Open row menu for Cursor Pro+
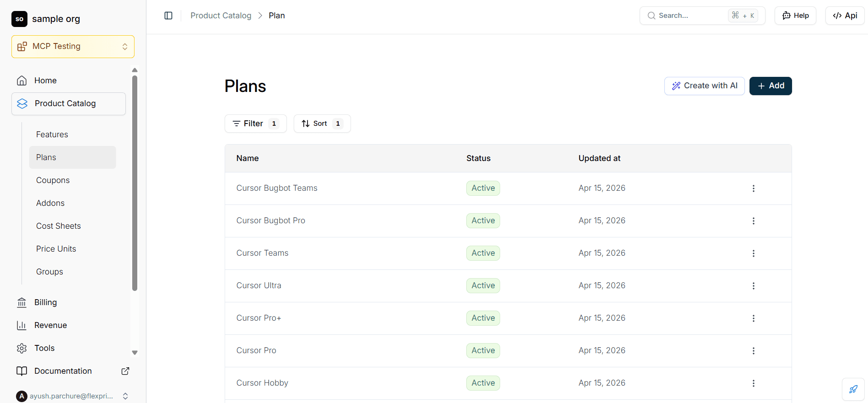Screen dimensions: 868x403 point(754,318)
